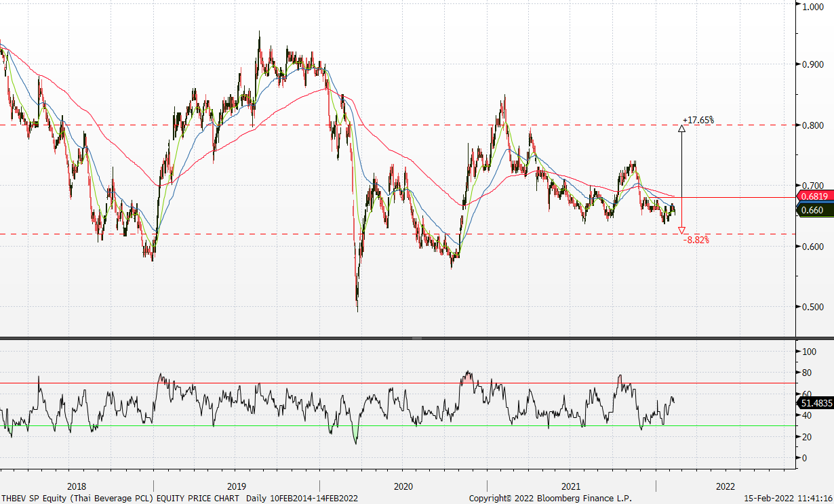Screen dimensions: 834x504
Task: Select the -8.82% annotation label
Action: (696, 240)
